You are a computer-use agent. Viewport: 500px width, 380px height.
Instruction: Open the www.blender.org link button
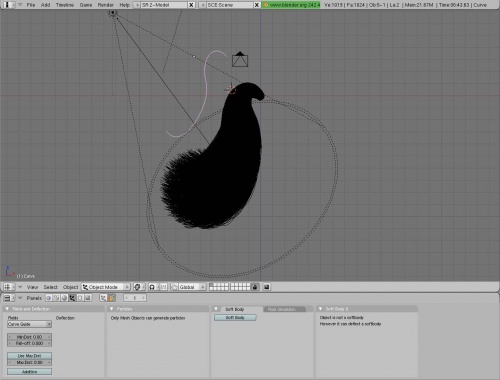(x=291, y=5)
